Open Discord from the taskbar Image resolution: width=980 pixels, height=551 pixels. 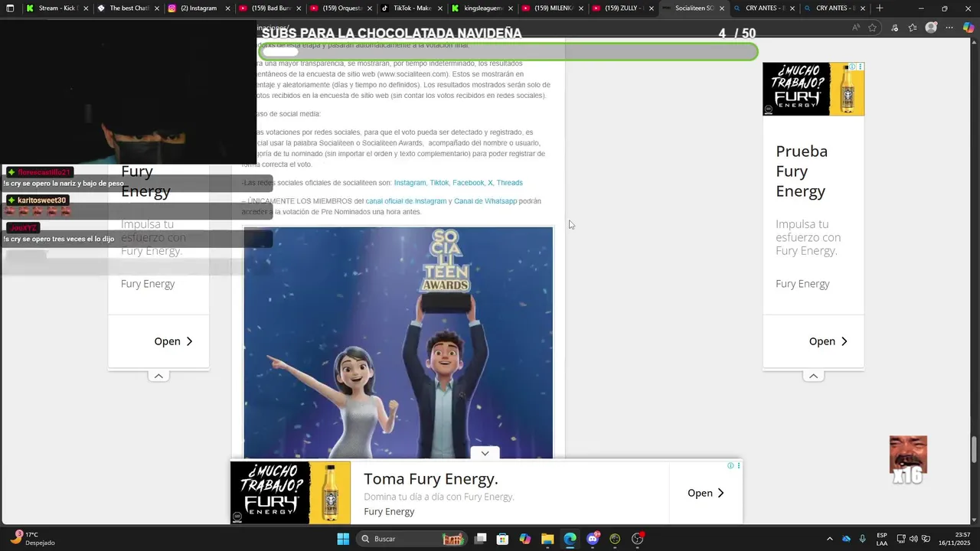click(593, 539)
